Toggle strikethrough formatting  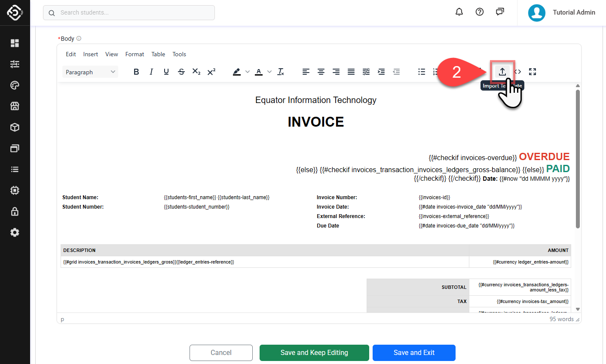[x=181, y=72]
